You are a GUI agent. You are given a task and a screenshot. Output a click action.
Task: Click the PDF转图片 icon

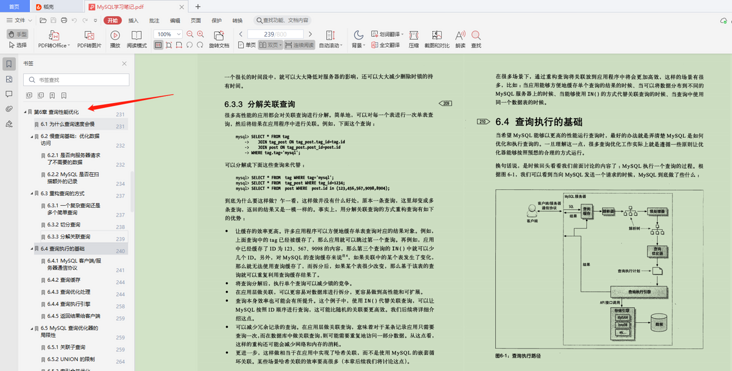click(89, 39)
